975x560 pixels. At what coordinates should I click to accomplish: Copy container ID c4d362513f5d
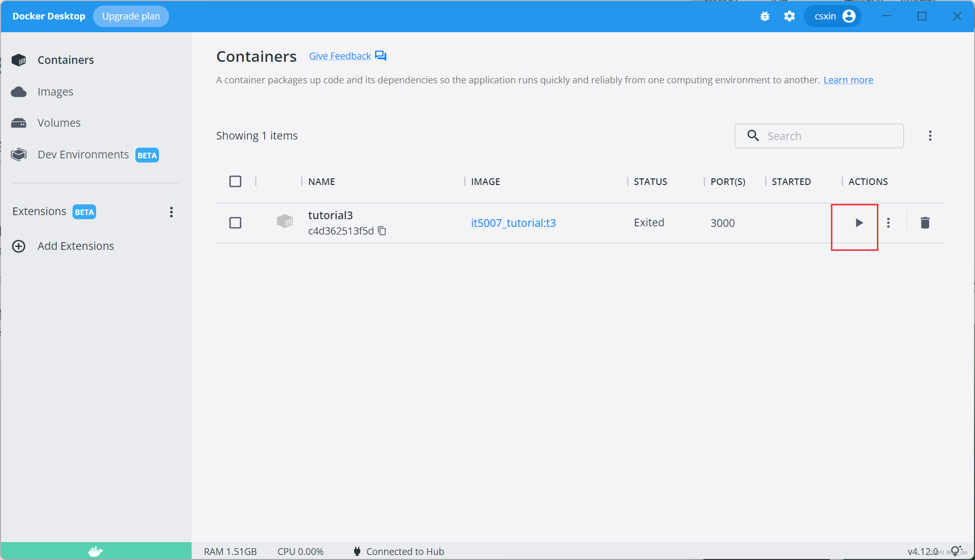[x=382, y=231]
